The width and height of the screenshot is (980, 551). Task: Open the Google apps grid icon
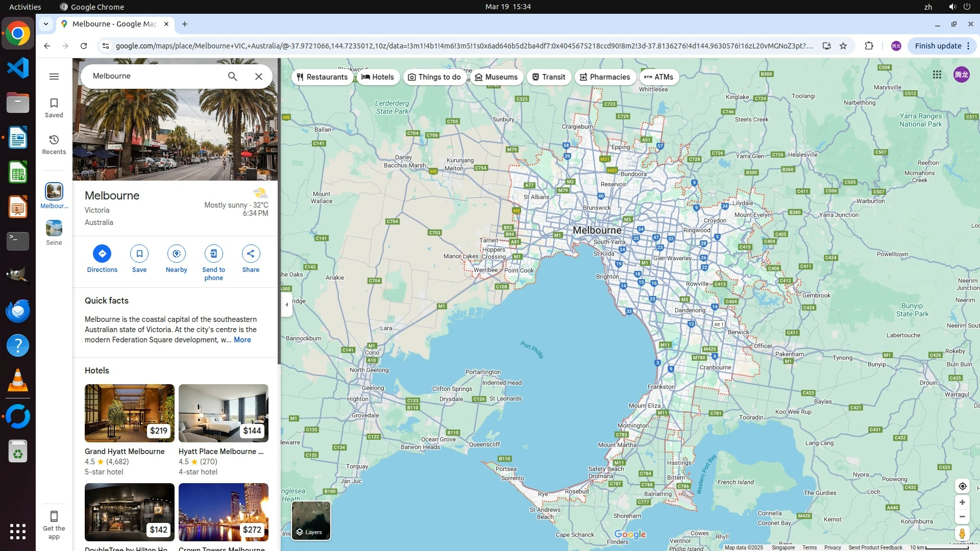pyautogui.click(x=937, y=74)
